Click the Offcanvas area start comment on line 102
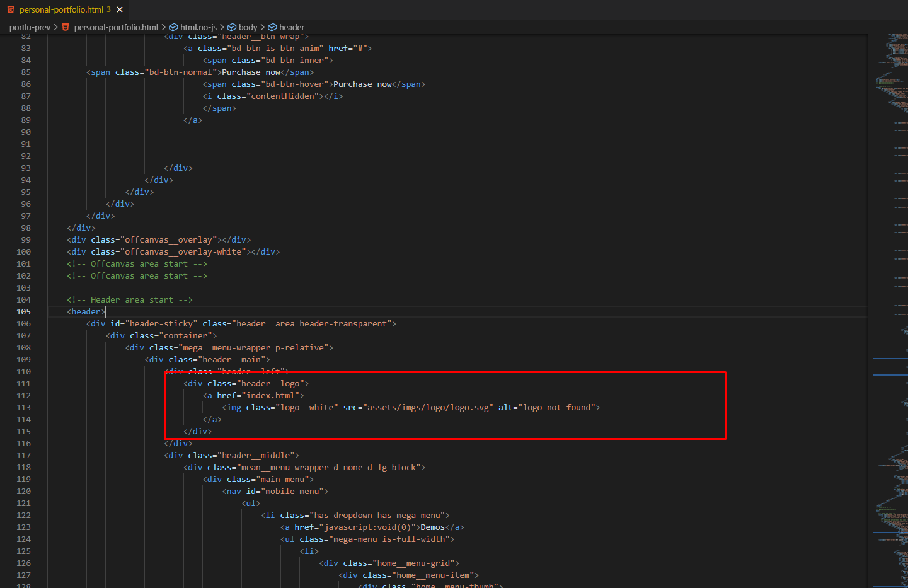 coord(137,276)
